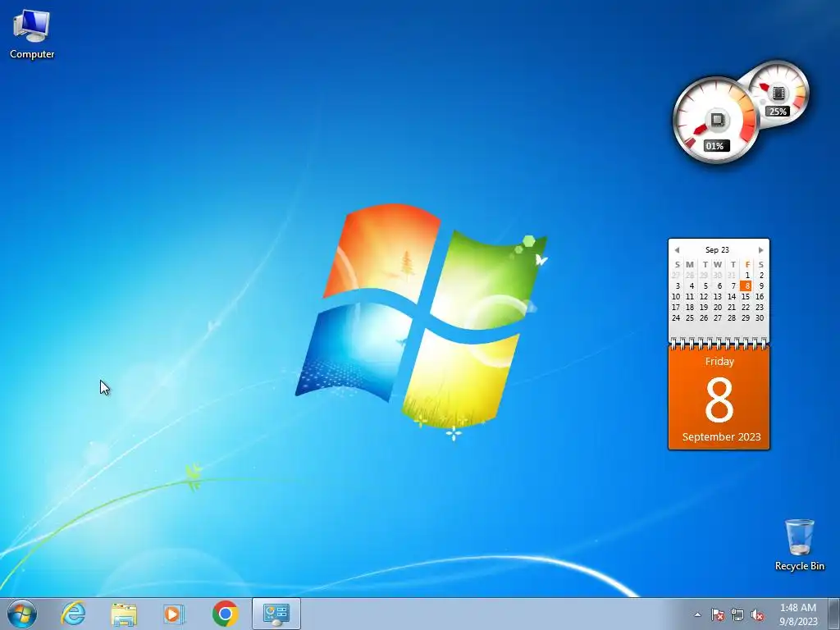The width and height of the screenshot is (840, 630).
Task: Select the Recycle Bin desktop icon
Action: [799, 545]
